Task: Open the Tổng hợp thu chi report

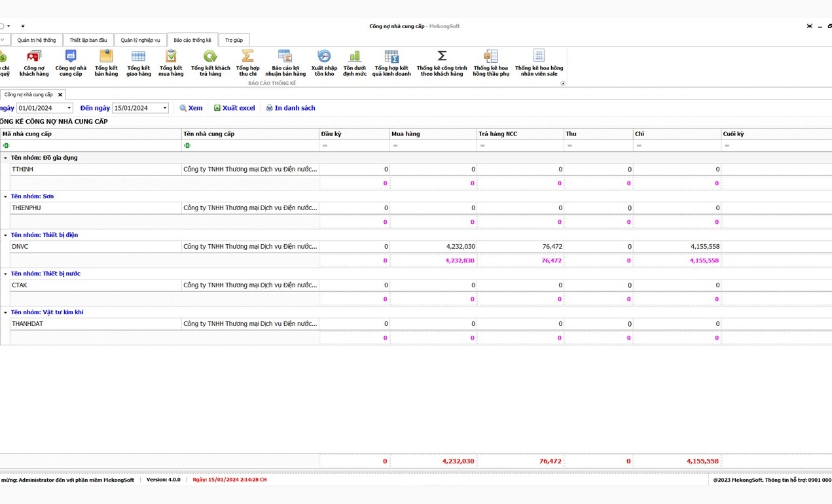Action: 247,63
